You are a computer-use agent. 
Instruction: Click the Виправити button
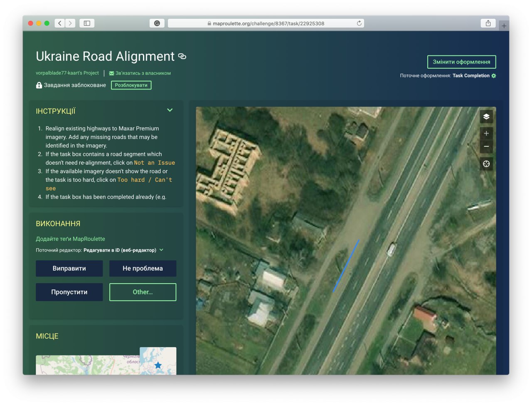click(69, 269)
